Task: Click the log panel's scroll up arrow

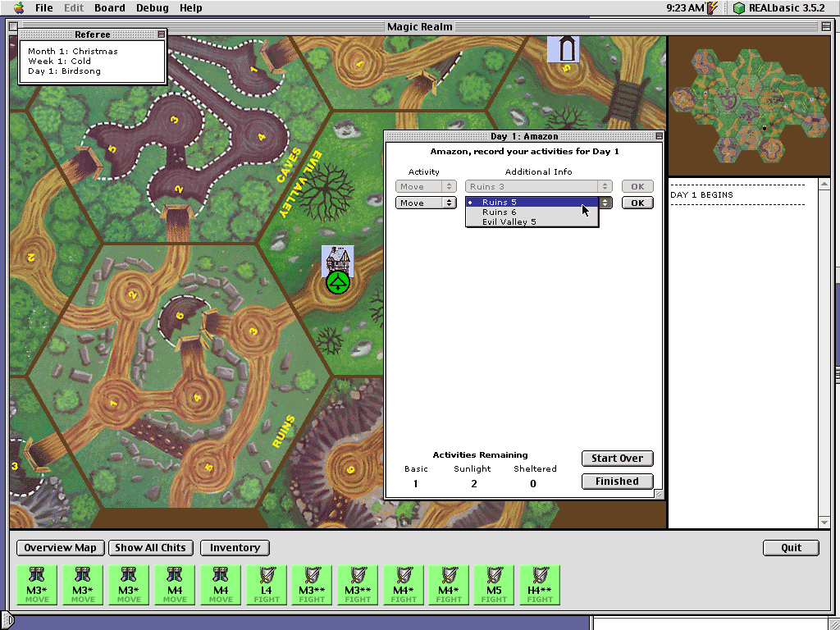Action: pos(824,184)
